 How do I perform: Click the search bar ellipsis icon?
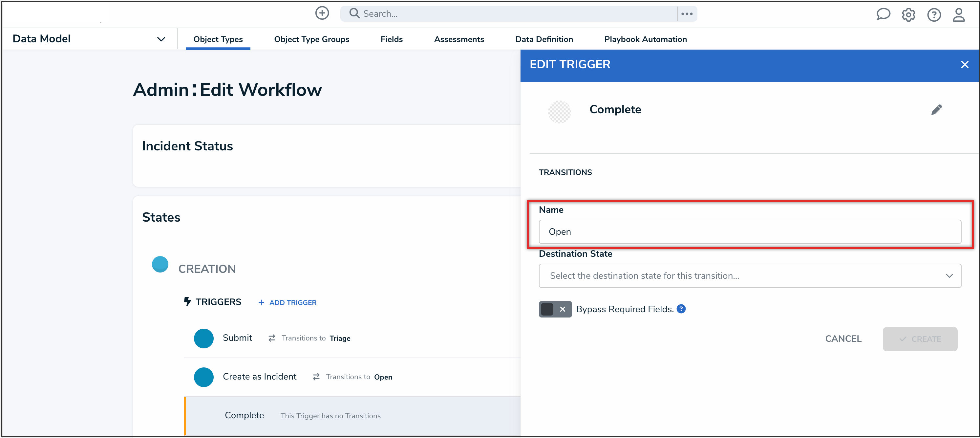687,14
